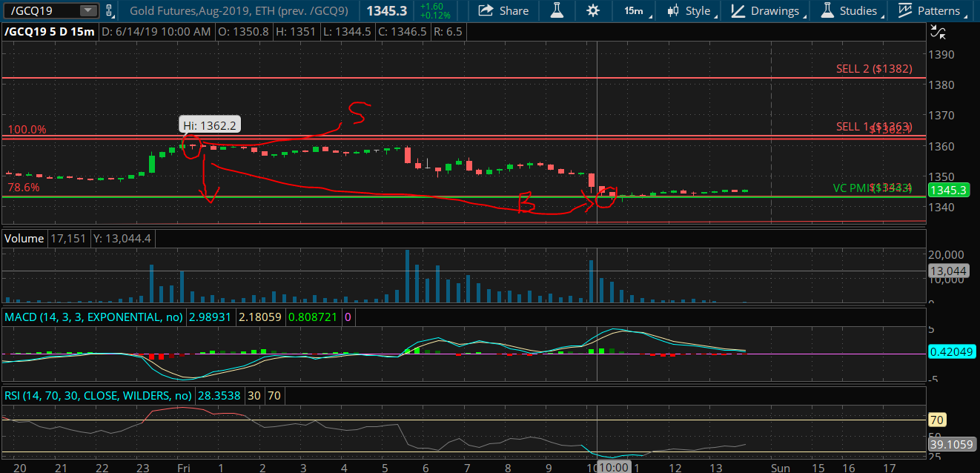Viewport: 980px width, 473px height.
Task: Select the SELL 2 ($1382) line
Action: click(870, 68)
